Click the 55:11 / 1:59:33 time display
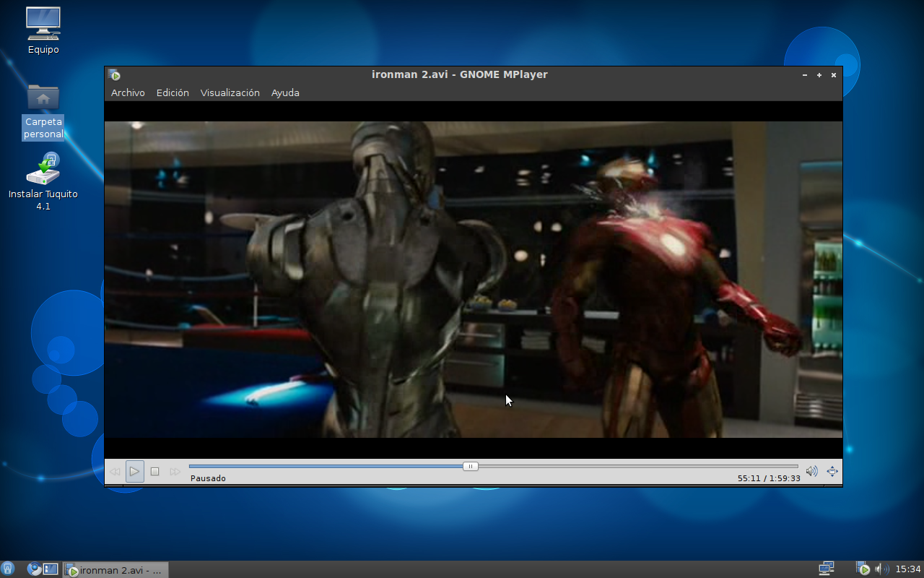Image resolution: width=924 pixels, height=578 pixels. [x=769, y=478]
